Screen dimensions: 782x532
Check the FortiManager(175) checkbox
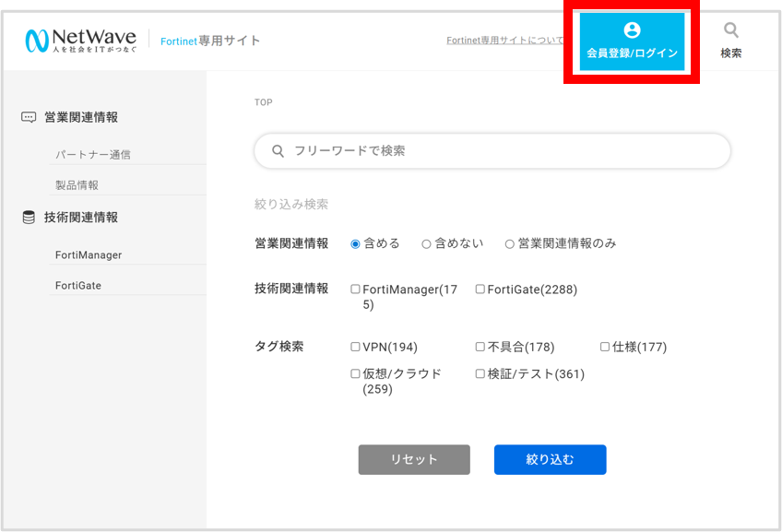point(355,290)
